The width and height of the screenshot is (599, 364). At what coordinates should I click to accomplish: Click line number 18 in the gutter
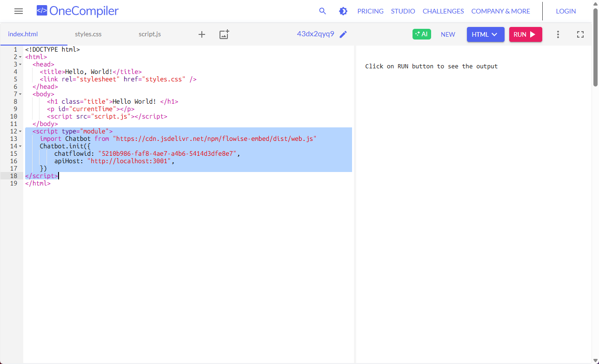[13, 176]
